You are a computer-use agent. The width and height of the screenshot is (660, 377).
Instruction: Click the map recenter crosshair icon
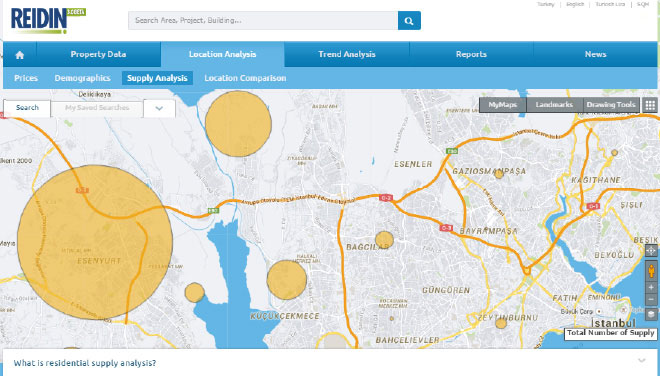(x=651, y=251)
